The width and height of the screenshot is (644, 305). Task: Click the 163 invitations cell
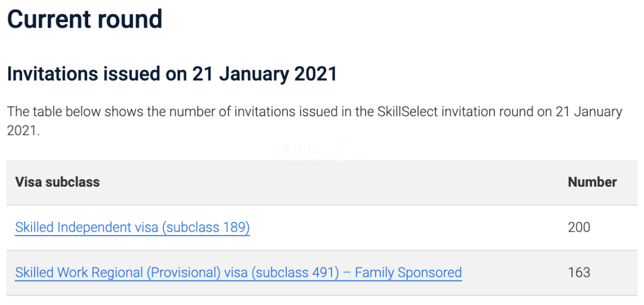pos(578,273)
